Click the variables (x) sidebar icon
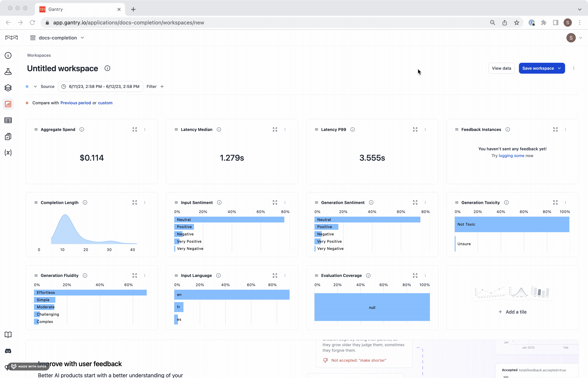Screen dimensions: 588x378 pos(8,152)
